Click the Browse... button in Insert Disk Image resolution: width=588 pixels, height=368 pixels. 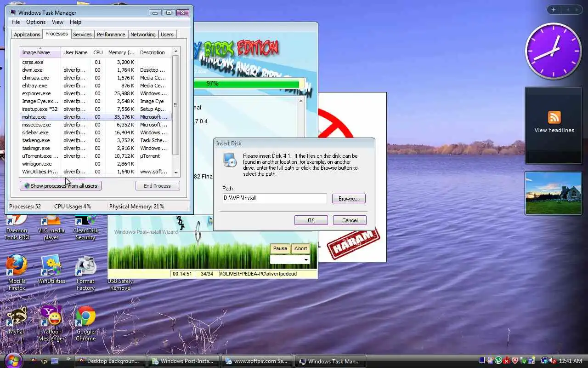pyautogui.click(x=349, y=199)
